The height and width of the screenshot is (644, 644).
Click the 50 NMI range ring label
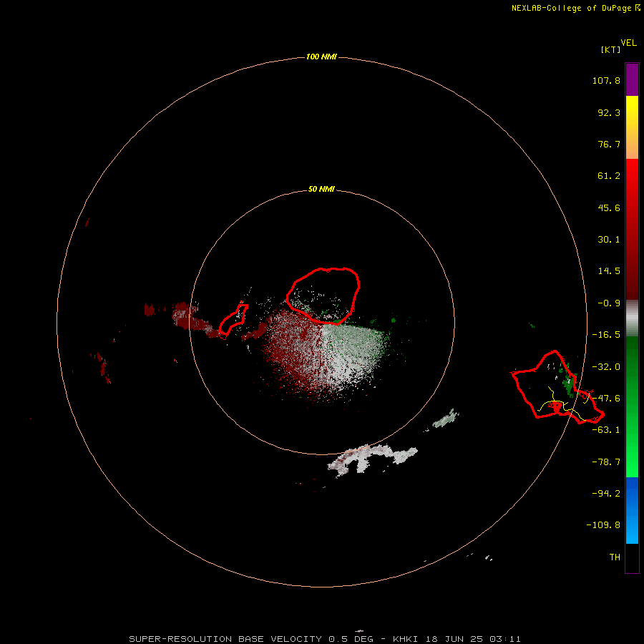(321, 189)
